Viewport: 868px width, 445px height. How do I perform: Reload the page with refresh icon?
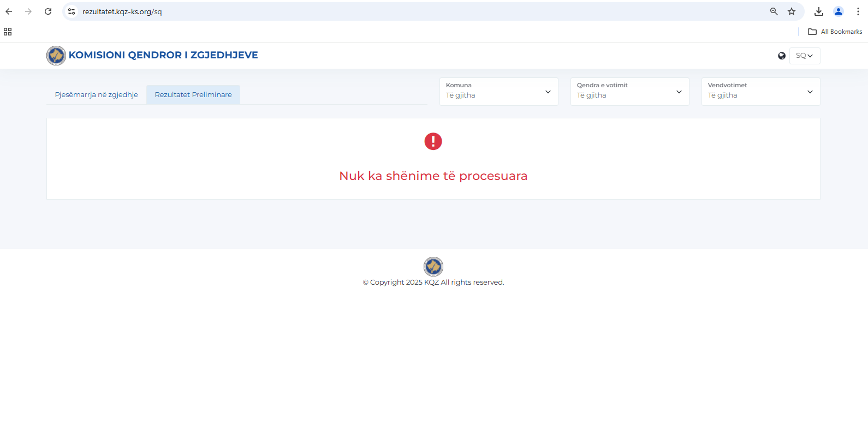[48, 11]
